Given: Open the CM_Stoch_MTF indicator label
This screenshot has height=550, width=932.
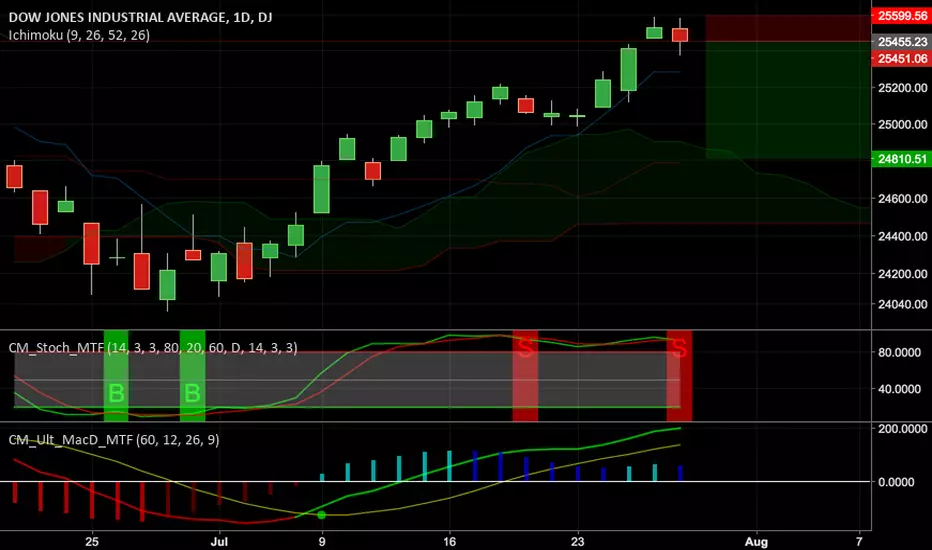Looking at the screenshot, I should [153, 348].
